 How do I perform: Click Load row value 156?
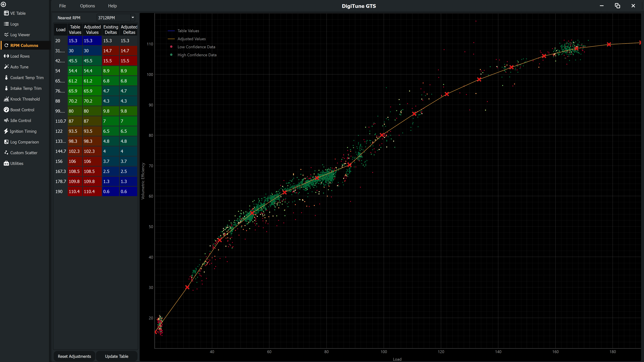(x=61, y=161)
